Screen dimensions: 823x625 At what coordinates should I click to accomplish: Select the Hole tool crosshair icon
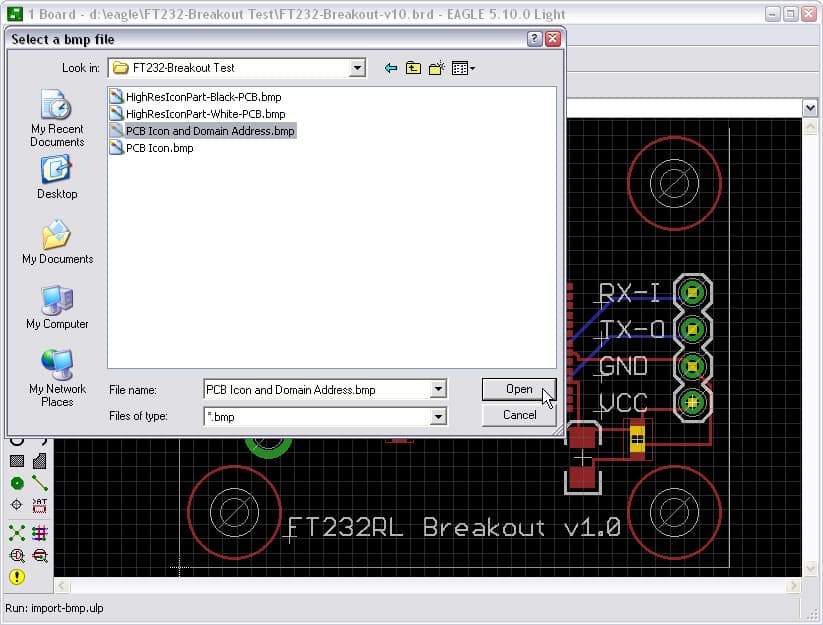(16, 504)
